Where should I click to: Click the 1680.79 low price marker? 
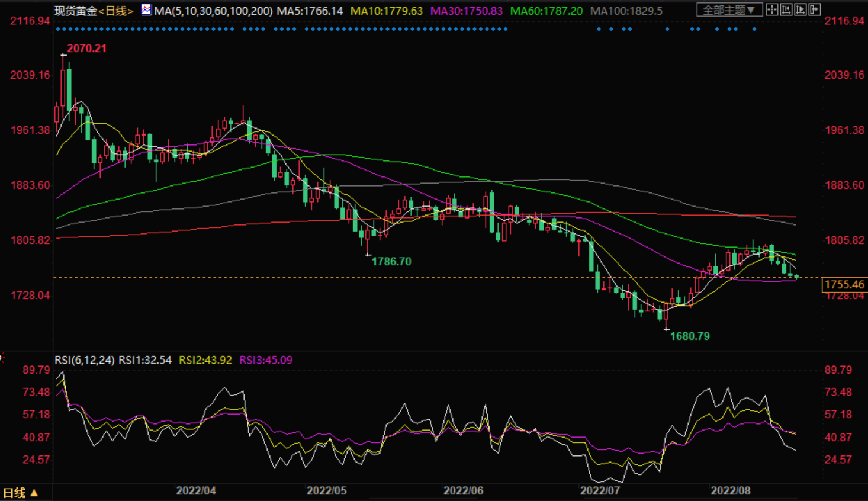[x=689, y=336]
